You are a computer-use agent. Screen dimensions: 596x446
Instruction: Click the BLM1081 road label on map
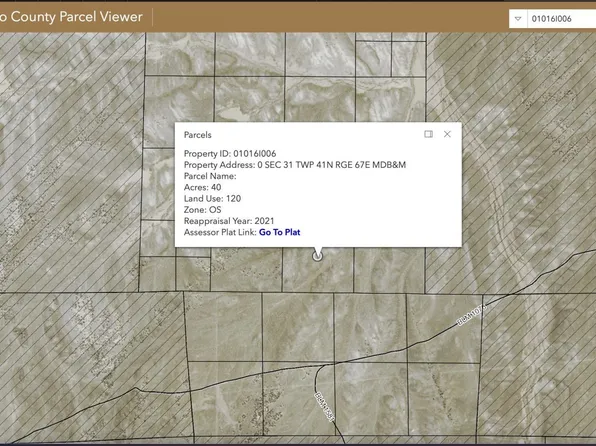[325, 406]
